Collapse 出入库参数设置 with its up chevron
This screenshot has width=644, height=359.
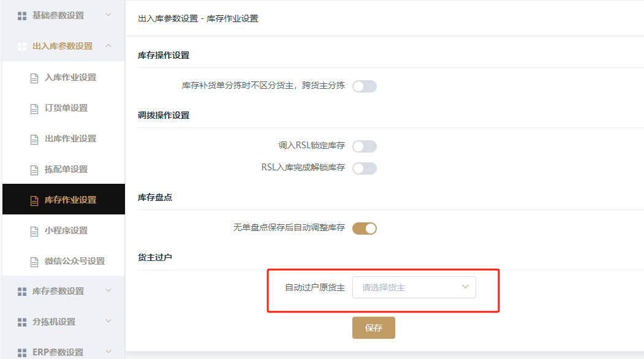click(x=108, y=45)
